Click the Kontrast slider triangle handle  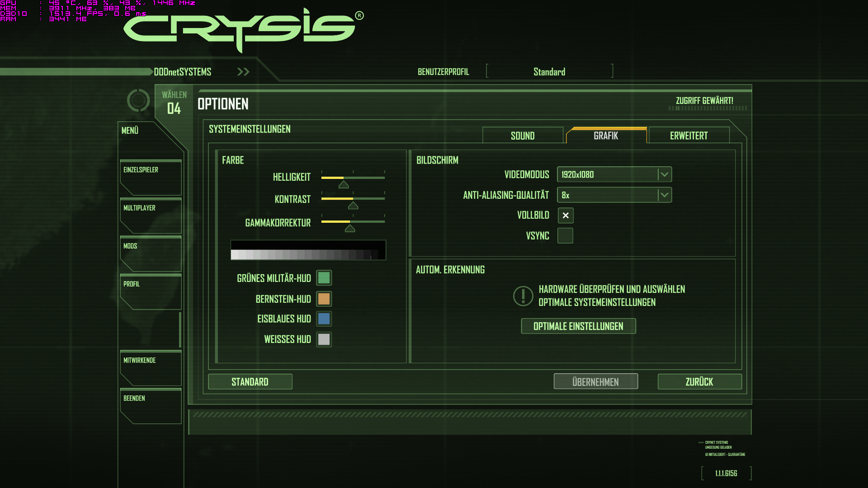tap(353, 206)
